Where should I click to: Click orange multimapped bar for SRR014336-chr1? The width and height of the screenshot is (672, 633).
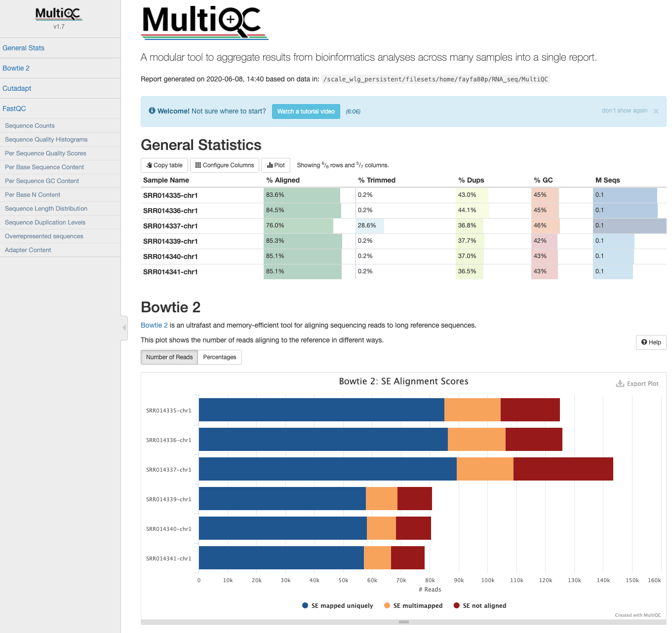click(476, 440)
